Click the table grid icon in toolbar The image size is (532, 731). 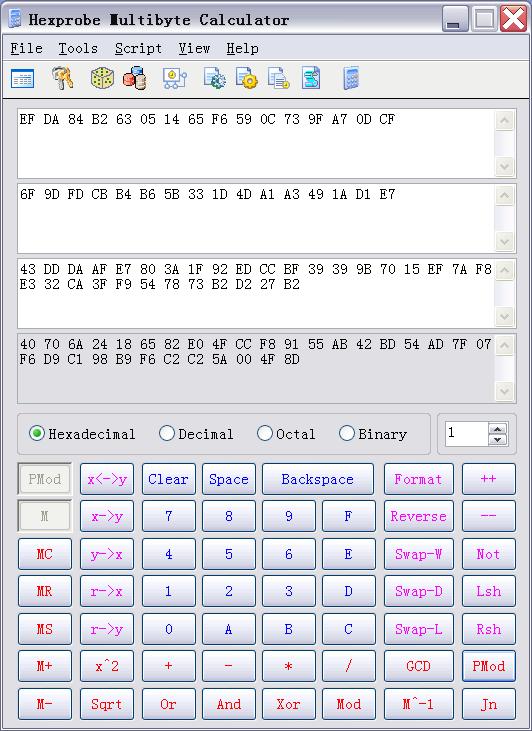[x=22, y=78]
